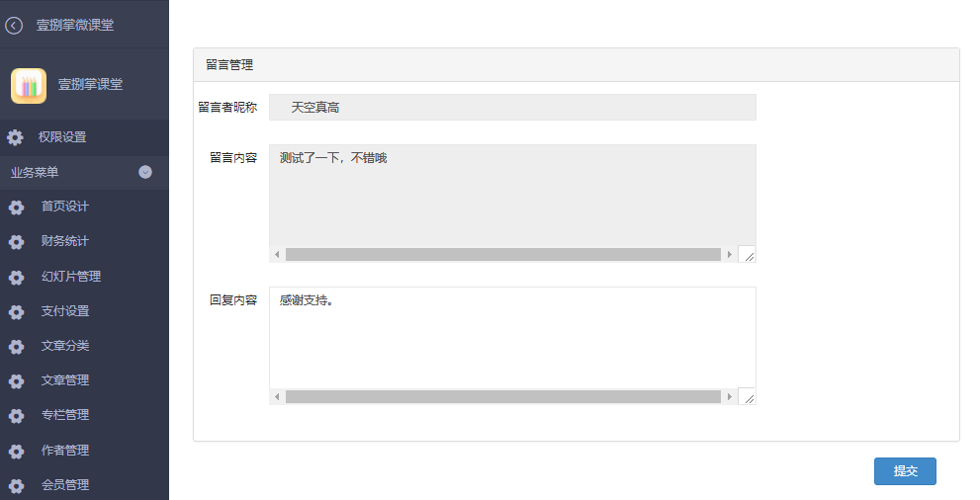
Task: Click gear icon beside 支付设置
Action: pos(16,311)
